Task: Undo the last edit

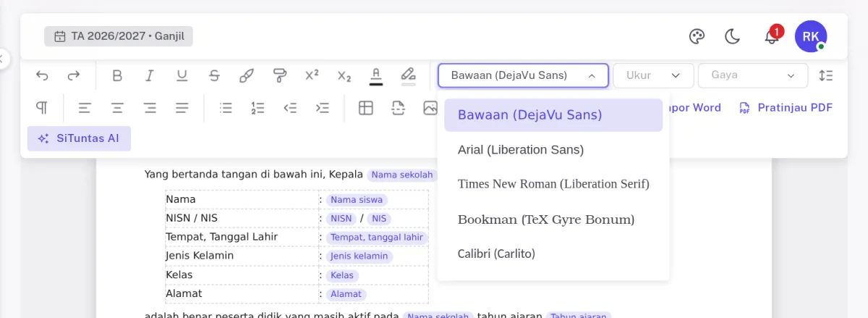Action: click(x=42, y=75)
